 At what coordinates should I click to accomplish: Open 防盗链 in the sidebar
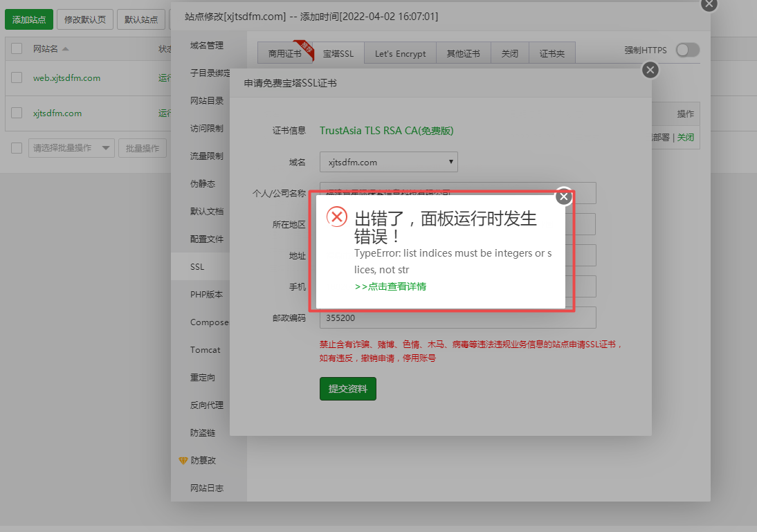pyautogui.click(x=203, y=432)
